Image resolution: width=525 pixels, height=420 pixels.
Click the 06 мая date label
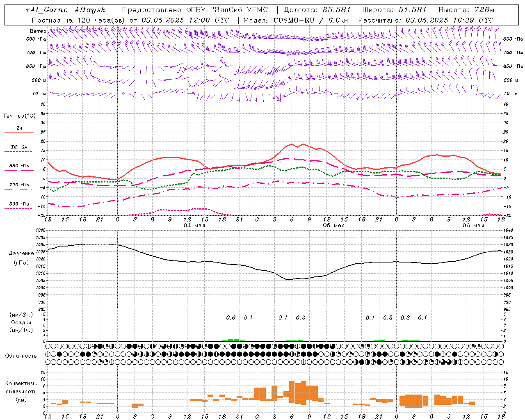[x=473, y=225]
